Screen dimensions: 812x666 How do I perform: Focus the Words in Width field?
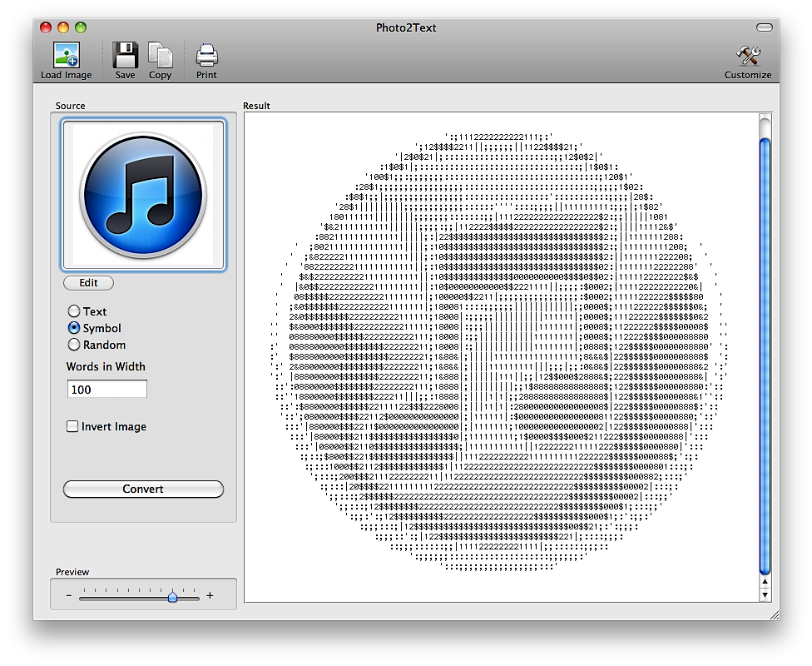click(x=107, y=390)
